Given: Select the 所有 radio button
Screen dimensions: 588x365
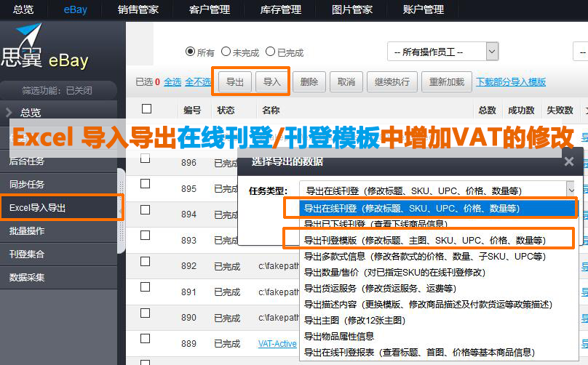Looking at the screenshot, I should point(190,52).
